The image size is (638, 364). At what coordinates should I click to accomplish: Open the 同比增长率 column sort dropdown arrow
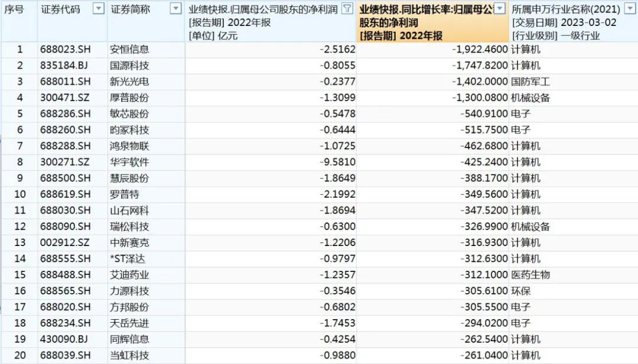(x=500, y=9)
